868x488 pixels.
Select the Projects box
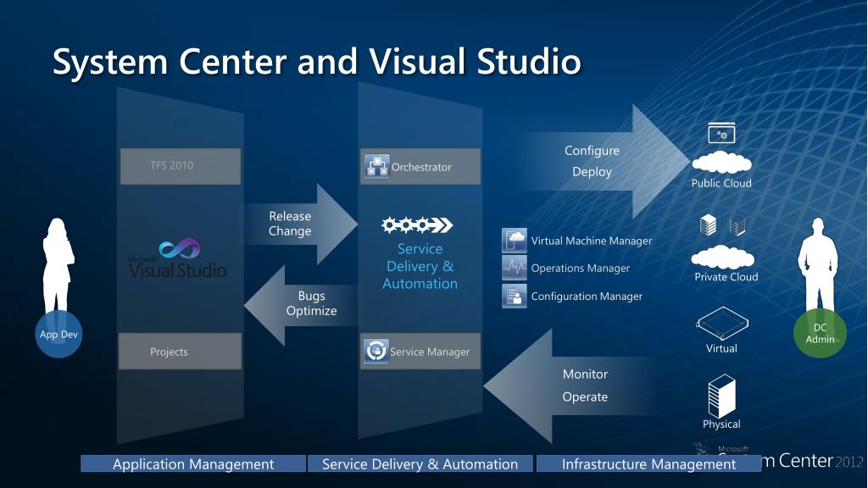pos(180,352)
